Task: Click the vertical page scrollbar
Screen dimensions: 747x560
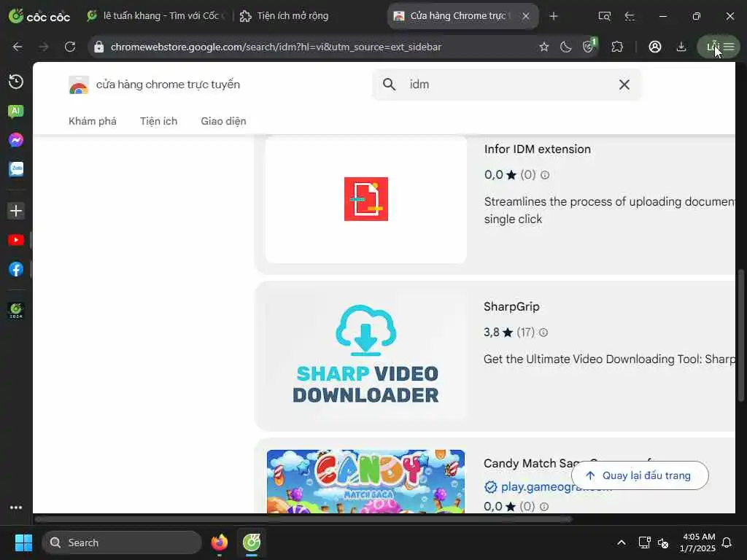Action: coord(741,335)
